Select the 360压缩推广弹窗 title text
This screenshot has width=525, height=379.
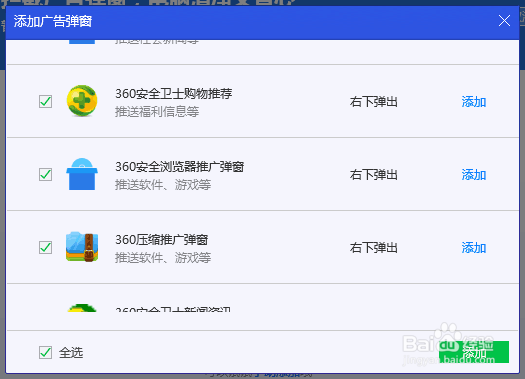coord(161,240)
